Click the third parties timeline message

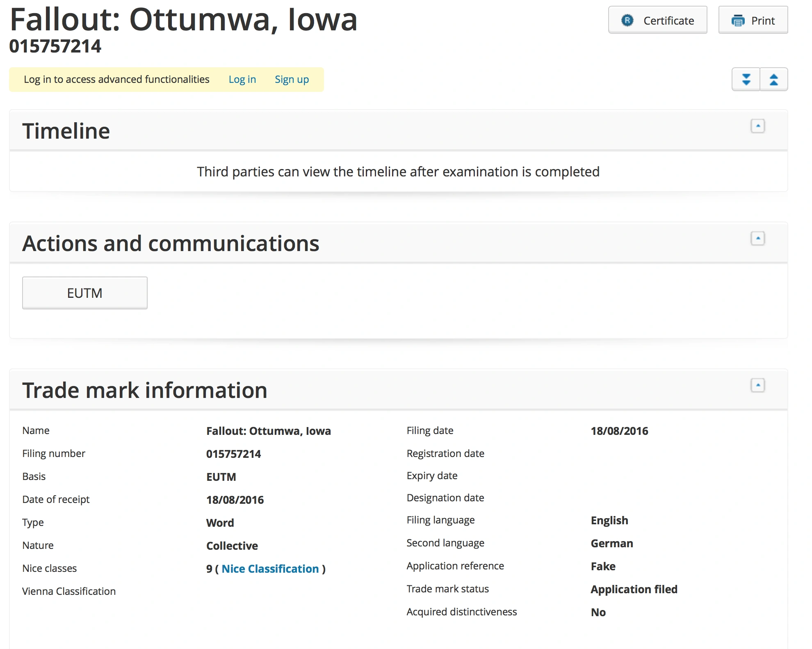coord(398,171)
